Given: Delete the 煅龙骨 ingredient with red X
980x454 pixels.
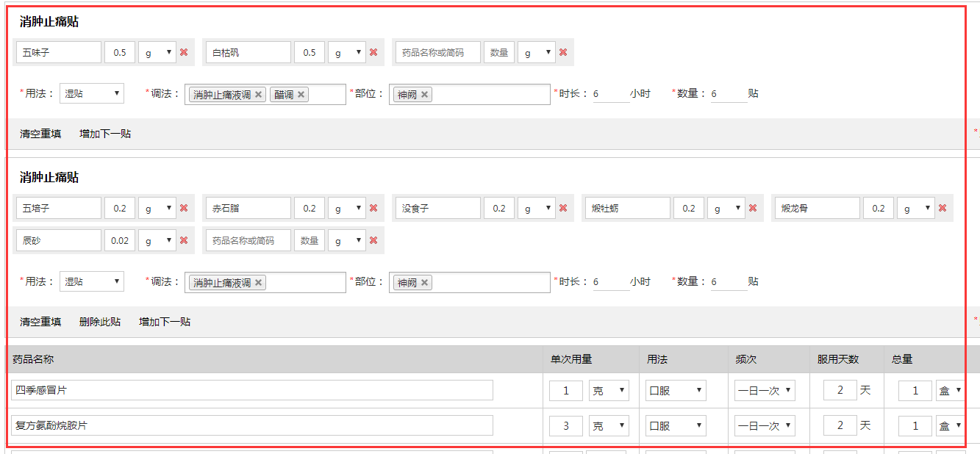Looking at the screenshot, I should (943, 208).
